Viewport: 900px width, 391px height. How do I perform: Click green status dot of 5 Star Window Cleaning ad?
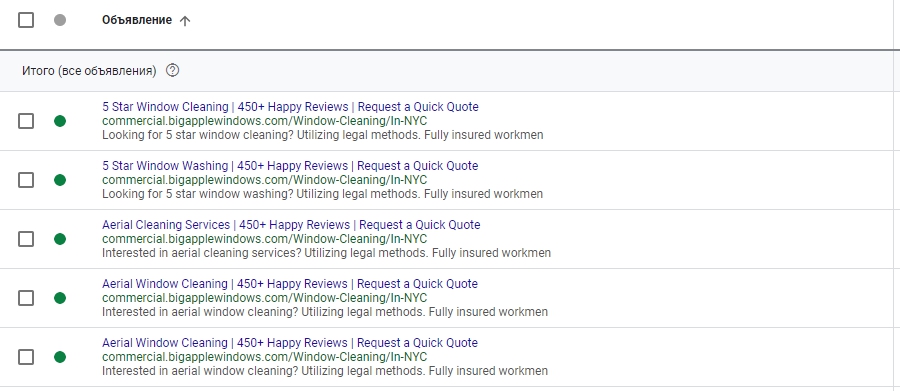[x=60, y=121]
